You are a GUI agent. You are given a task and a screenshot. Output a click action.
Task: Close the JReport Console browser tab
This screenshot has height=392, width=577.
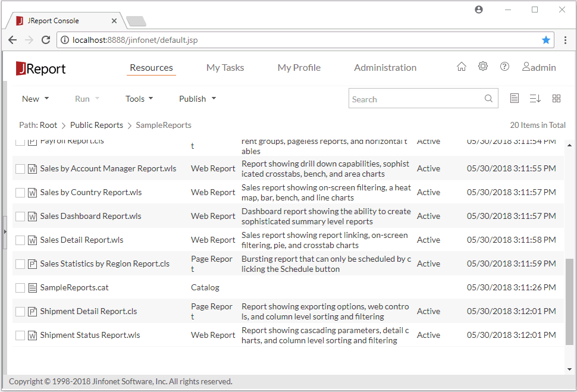[114, 21]
